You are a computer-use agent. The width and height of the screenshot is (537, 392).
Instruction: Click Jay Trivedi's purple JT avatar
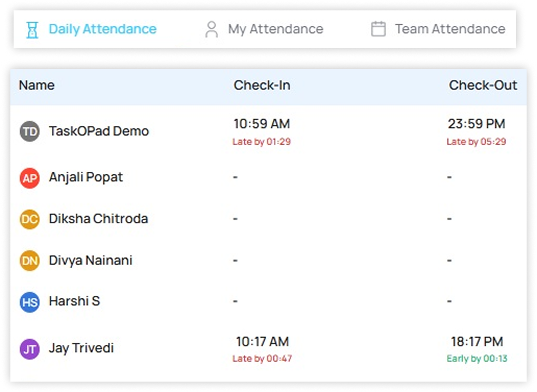coord(30,349)
